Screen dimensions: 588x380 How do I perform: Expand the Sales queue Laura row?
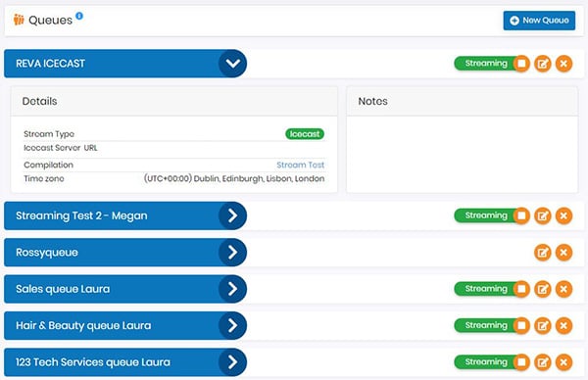(x=232, y=289)
